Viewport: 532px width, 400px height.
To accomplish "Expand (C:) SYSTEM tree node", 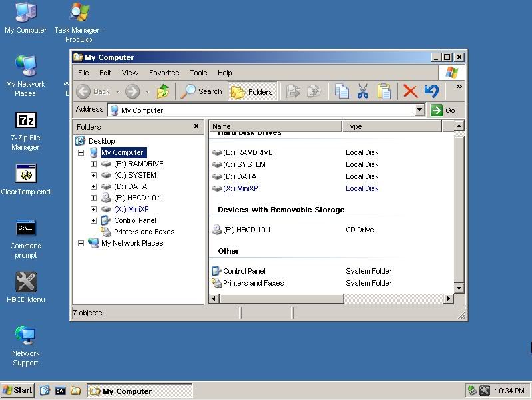I will (x=93, y=175).
